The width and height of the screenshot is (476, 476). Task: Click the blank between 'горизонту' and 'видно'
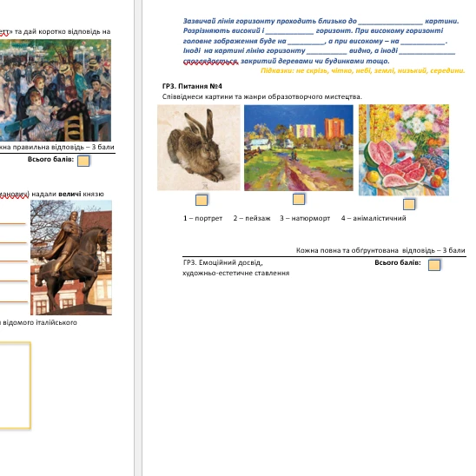click(x=327, y=51)
